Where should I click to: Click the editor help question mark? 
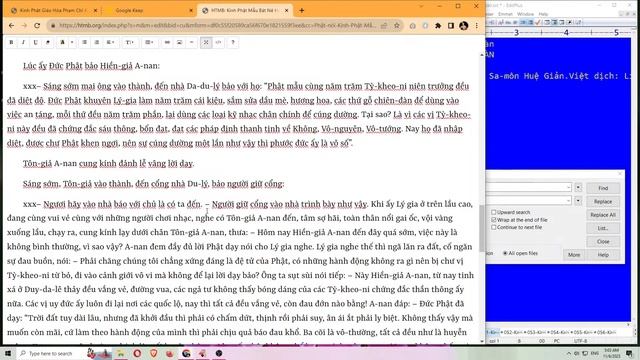pos(233,42)
